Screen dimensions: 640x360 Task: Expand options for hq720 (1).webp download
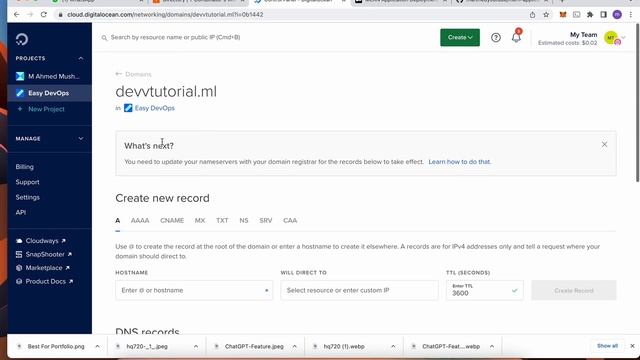click(x=393, y=346)
